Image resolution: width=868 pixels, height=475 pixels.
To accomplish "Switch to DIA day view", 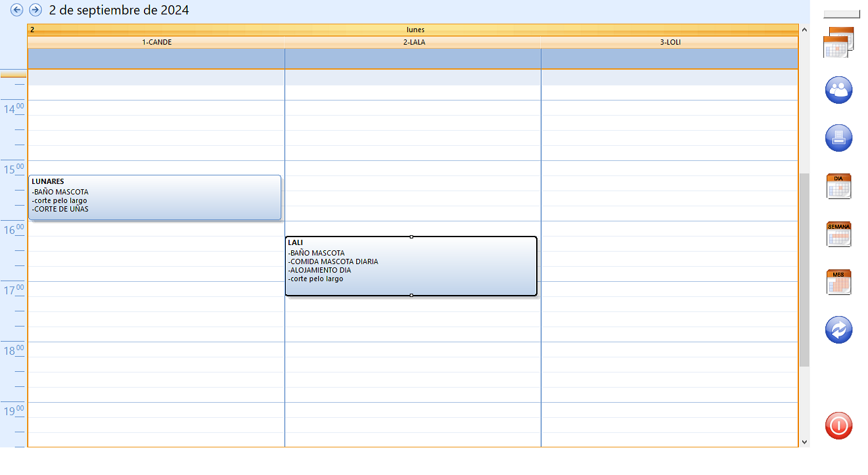I will (838, 187).
